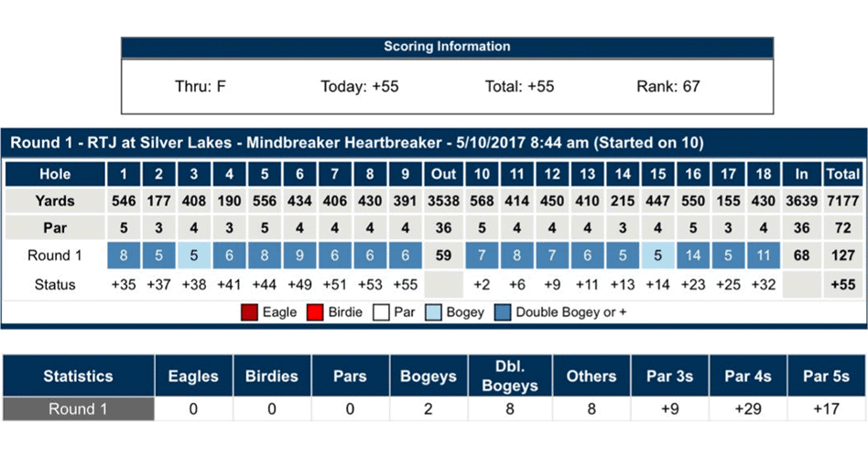Click the white Par legend swatch
This screenshot has height=458, width=868.
(380, 312)
